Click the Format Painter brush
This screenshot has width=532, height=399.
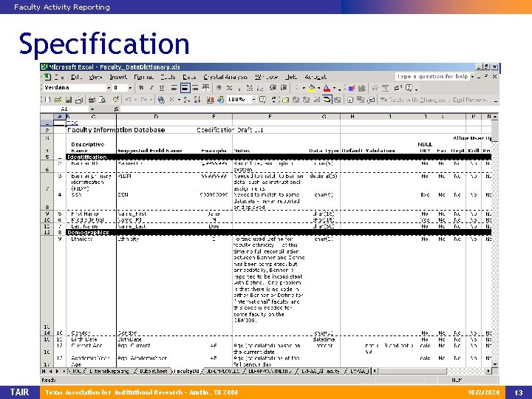tap(116, 100)
